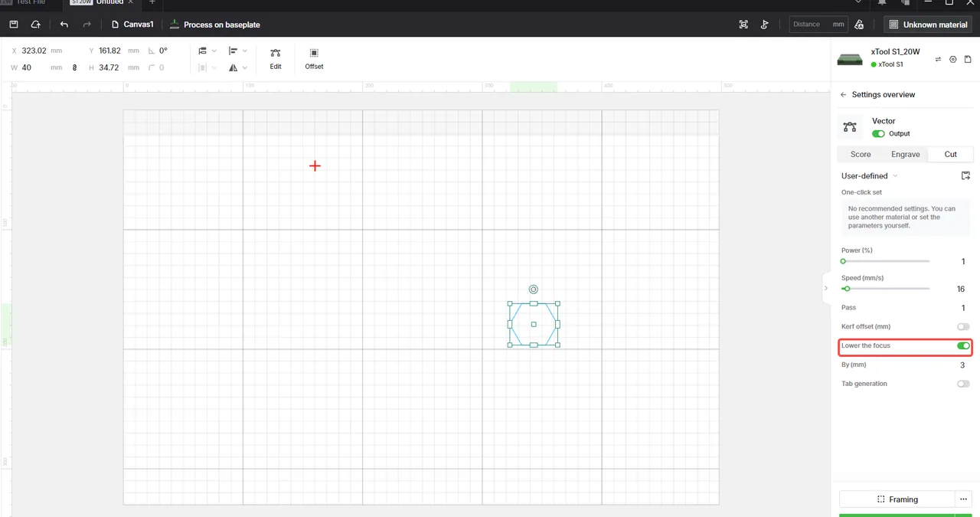The image size is (980, 517).
Task: Open a new tab with plus button
Action: [x=152, y=2]
